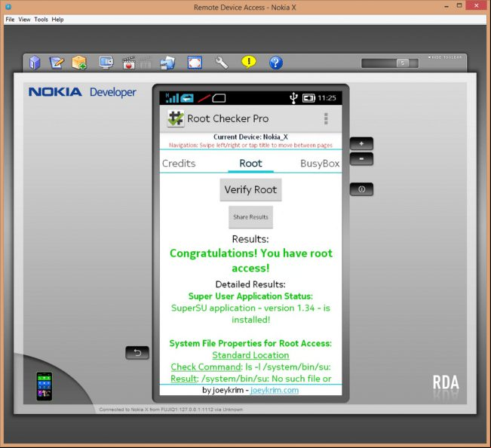
Task: Open settings with the wrench icon
Action: pos(222,63)
